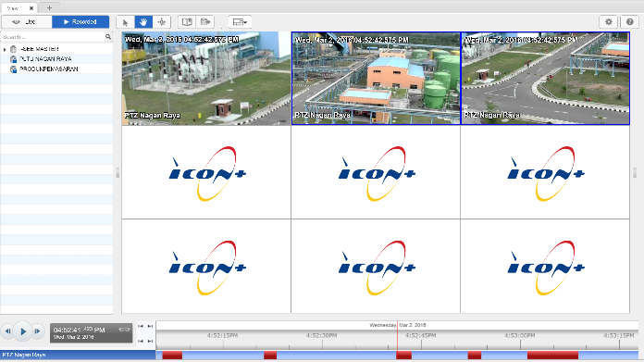The image size is (644, 362).
Task: Step backward one frame
Action: pyautogui.click(x=7, y=331)
